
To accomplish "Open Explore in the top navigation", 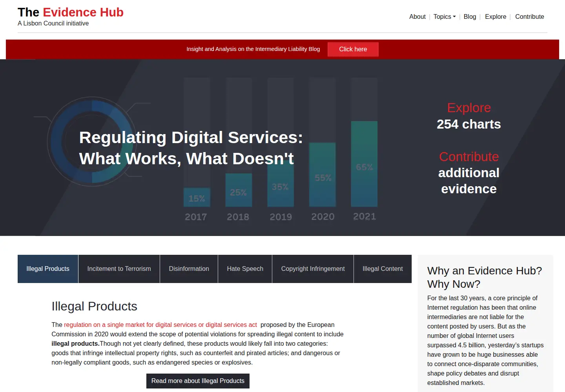I will 496,16.
